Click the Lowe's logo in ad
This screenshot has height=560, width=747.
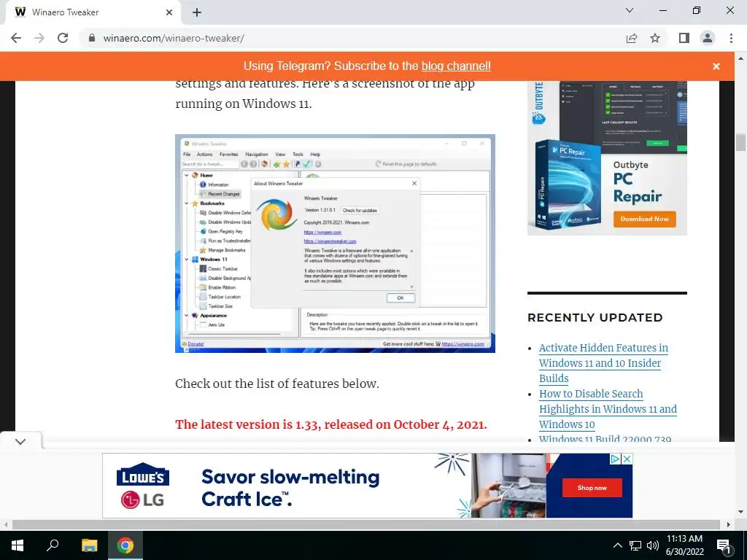click(x=142, y=474)
